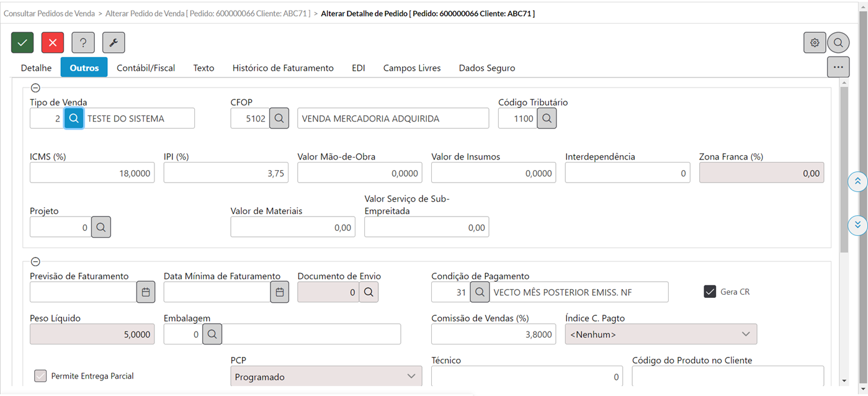Open Embalagem lookup magnifier
This screenshot has height=396, width=868.
[212, 334]
